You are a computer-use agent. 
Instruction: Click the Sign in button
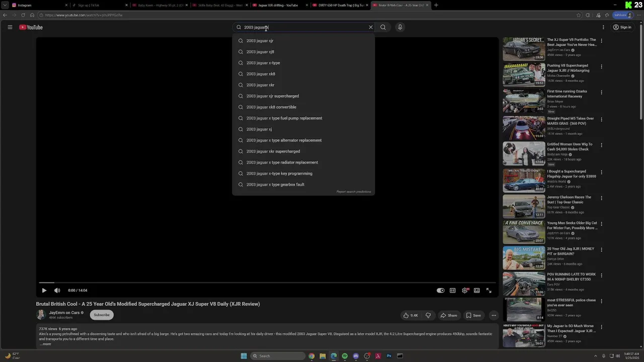(x=622, y=27)
